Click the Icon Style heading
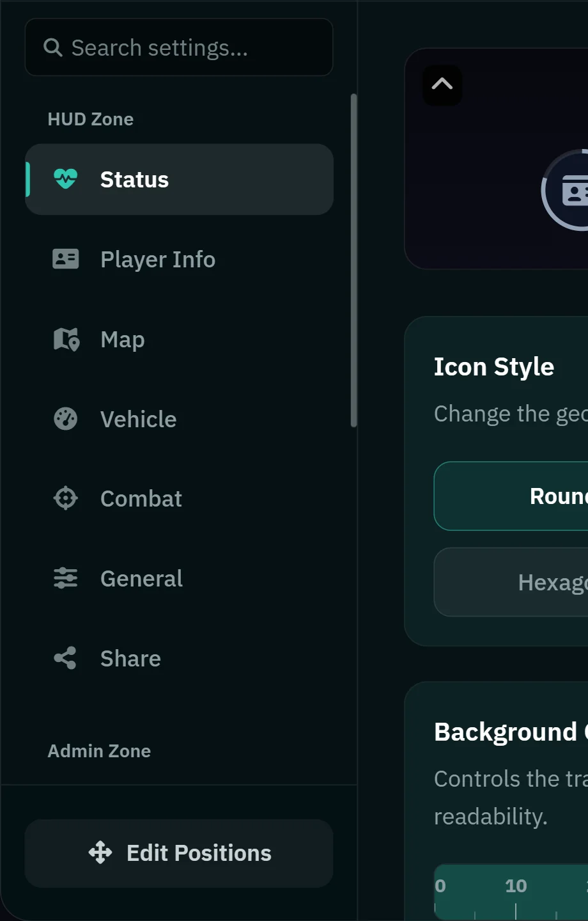 [494, 367]
